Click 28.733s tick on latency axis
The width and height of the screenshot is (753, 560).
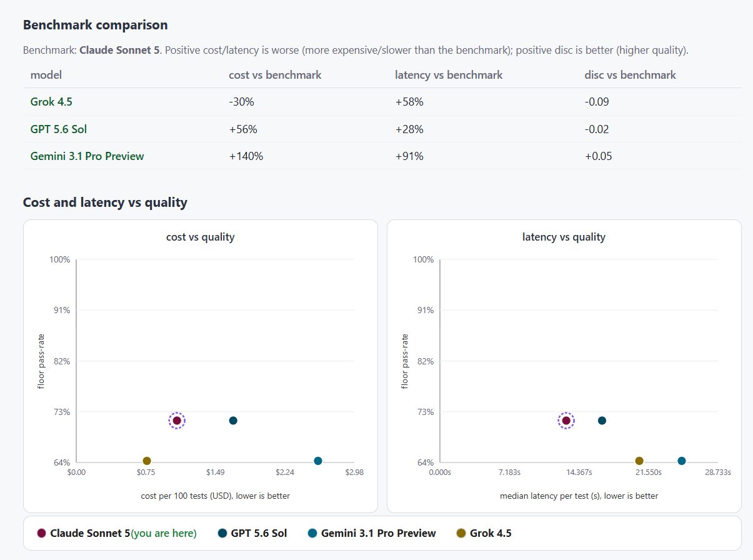tap(718, 472)
